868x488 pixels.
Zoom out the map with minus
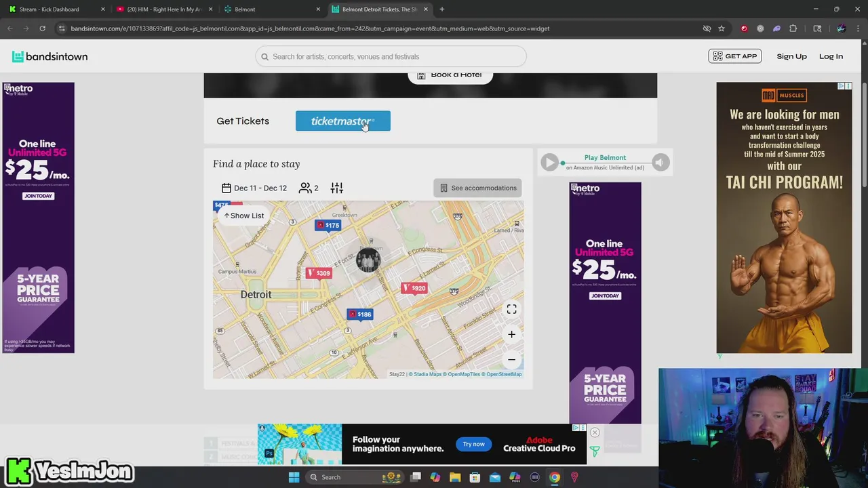[511, 359]
